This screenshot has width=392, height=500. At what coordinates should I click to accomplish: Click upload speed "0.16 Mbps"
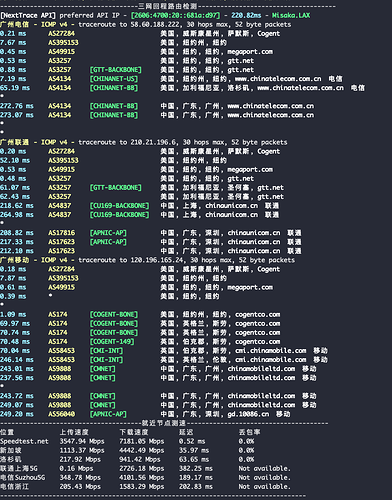(76, 468)
